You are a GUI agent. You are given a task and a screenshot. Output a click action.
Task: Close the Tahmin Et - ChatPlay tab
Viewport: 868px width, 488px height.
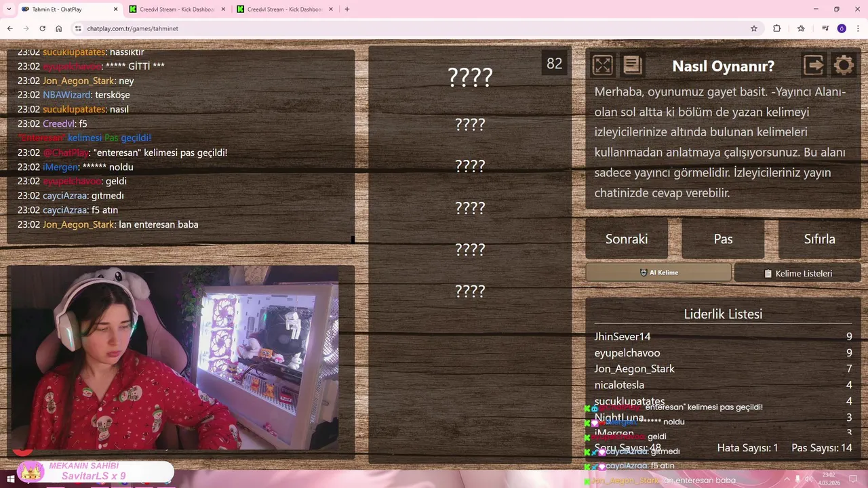point(115,9)
